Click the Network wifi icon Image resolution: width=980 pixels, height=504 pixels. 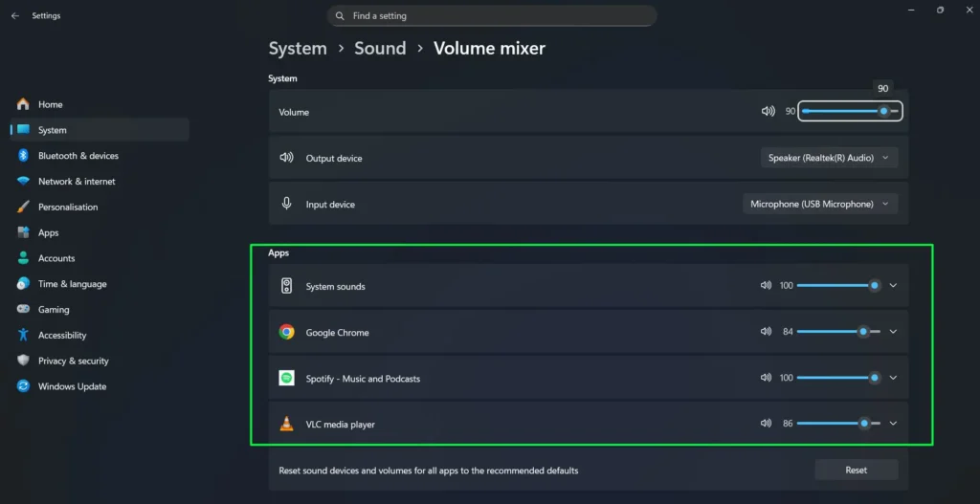click(x=23, y=181)
